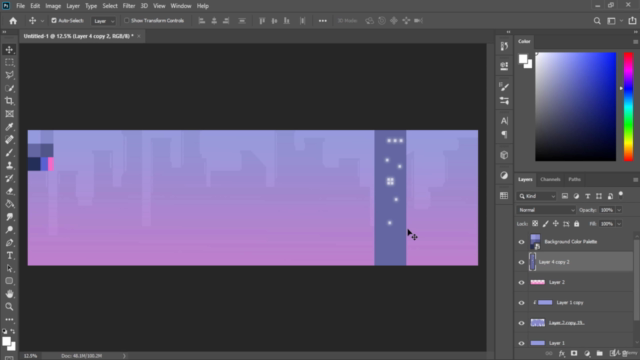The height and width of the screenshot is (360, 640).
Task: Toggle the Auto-Select checkbox
Action: click(x=54, y=20)
